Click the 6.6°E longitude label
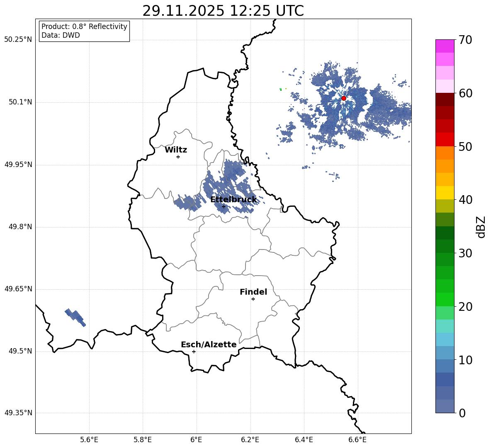This screenshot has width=491, height=448. [357, 440]
